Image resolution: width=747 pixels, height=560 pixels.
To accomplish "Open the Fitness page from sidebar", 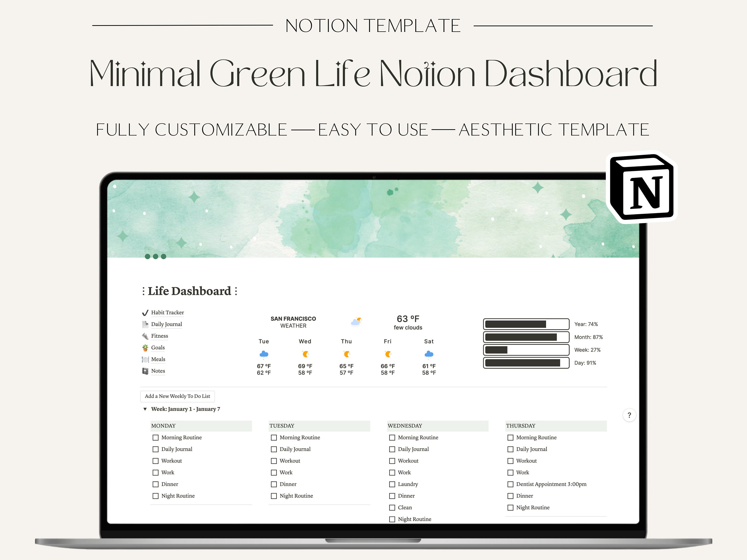I will [159, 336].
